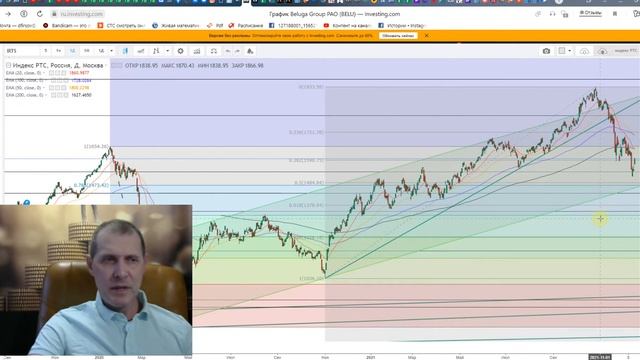Open the EMA (50, close, 0) legend menu arrow
This screenshot has width=640, height=360.
[44, 88]
